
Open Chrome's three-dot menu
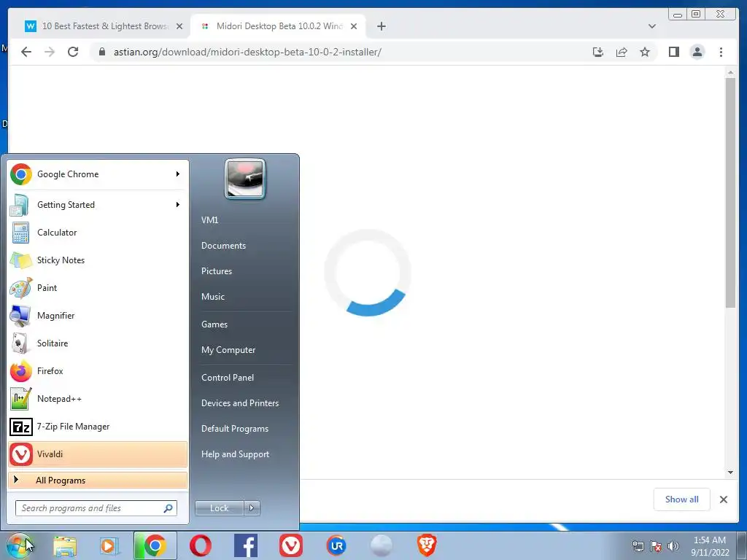point(721,52)
